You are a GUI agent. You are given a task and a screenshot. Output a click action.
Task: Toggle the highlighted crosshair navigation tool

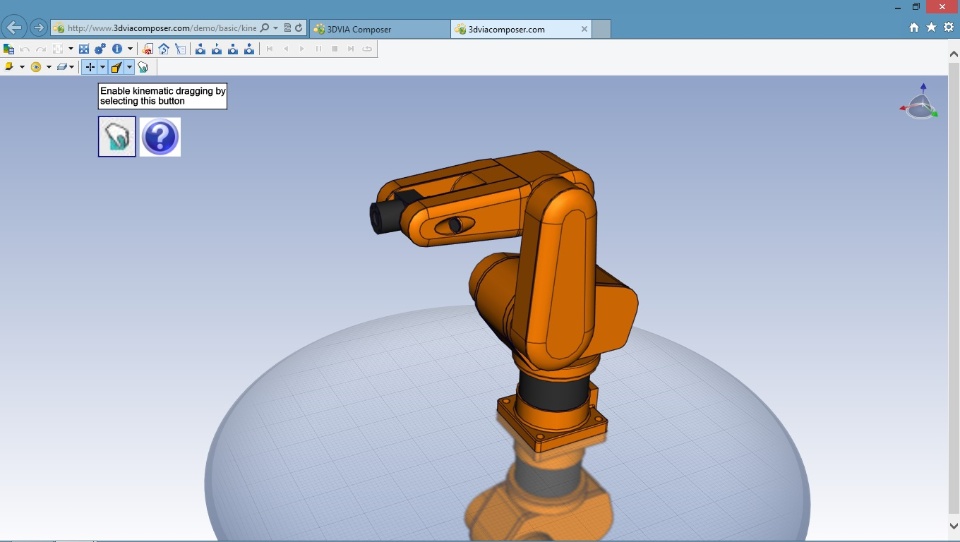(90, 67)
